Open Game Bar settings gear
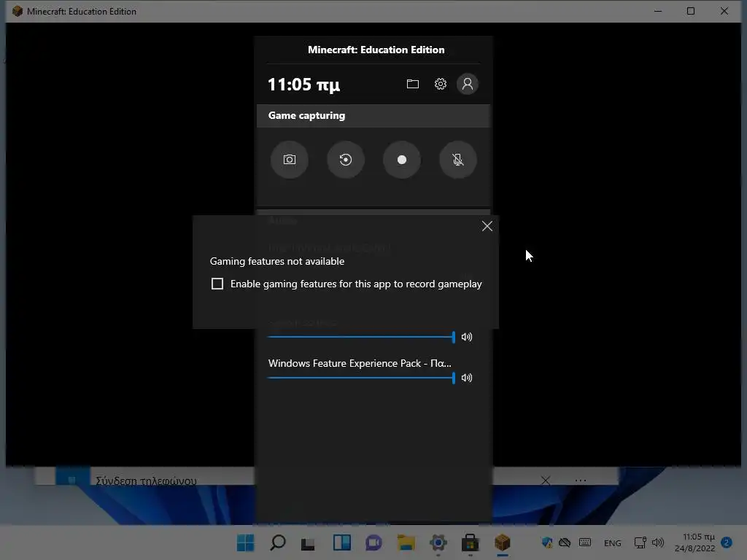 (x=440, y=85)
